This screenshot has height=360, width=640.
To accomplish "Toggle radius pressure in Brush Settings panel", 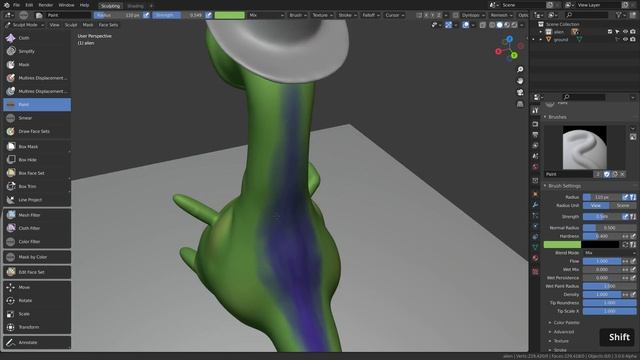I will [x=625, y=197].
